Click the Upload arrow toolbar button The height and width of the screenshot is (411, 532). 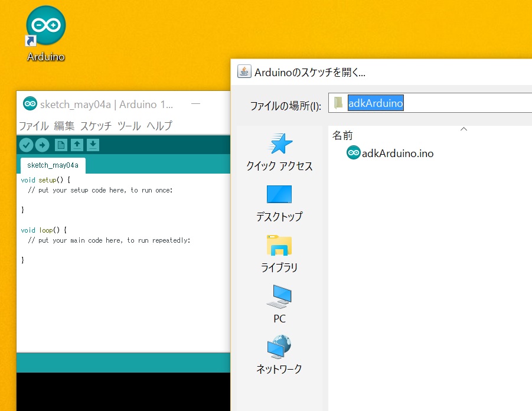pos(43,145)
